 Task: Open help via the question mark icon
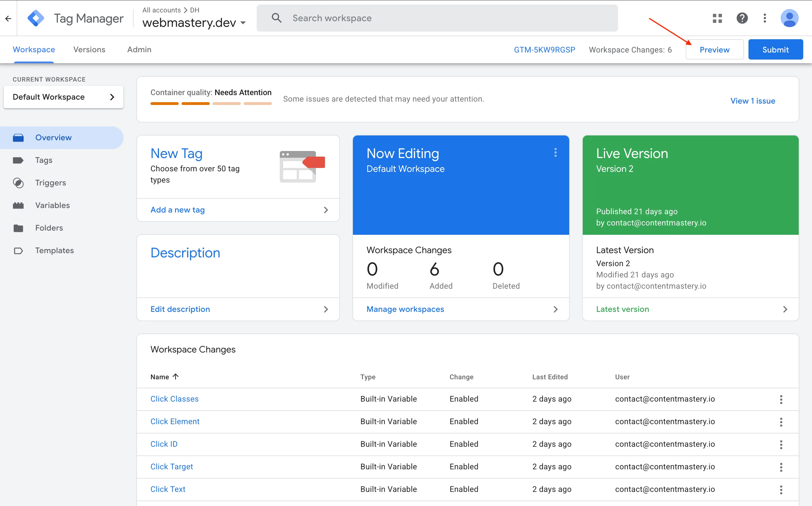[x=742, y=18]
